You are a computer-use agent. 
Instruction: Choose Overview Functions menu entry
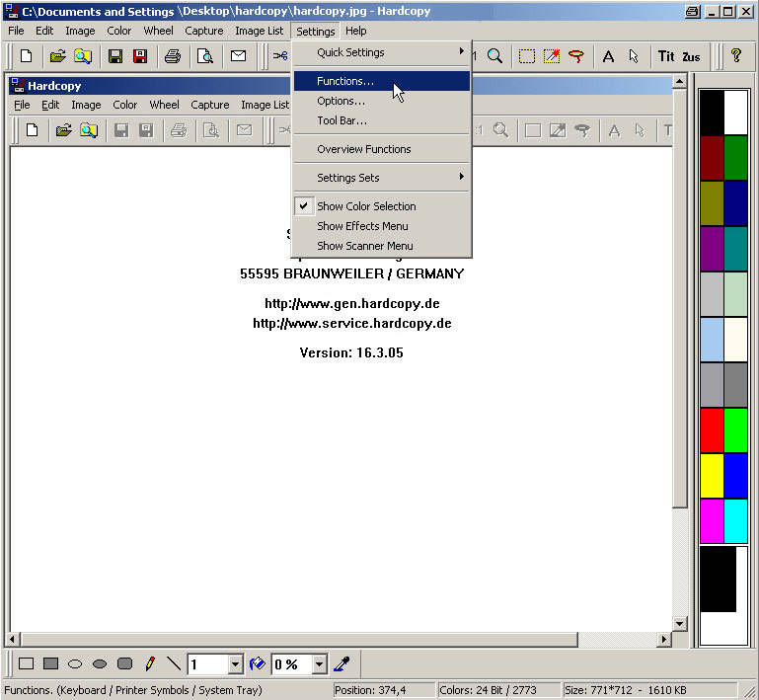(381, 149)
